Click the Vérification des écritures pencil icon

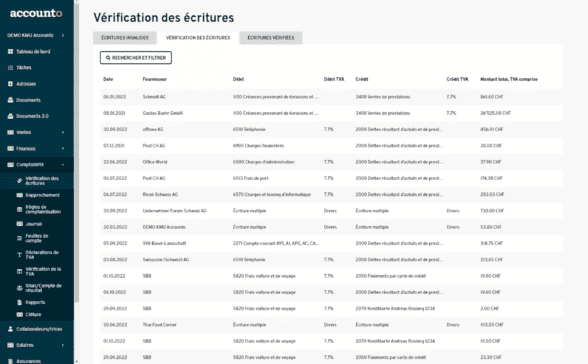tap(20, 181)
